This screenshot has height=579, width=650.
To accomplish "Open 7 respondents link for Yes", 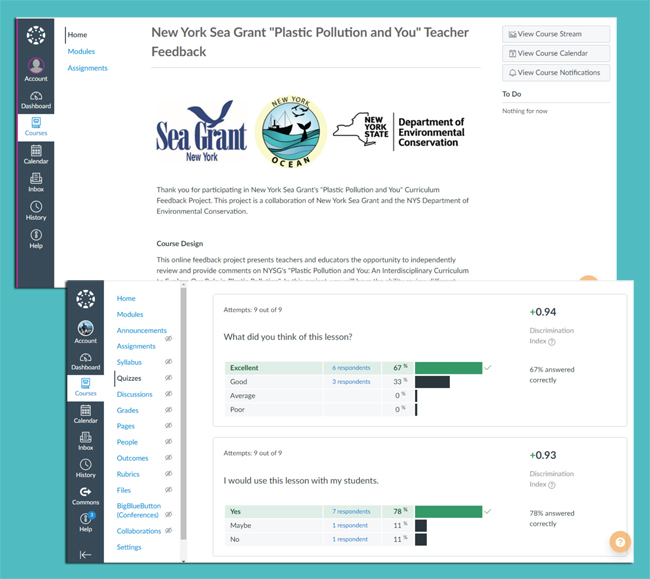I will coord(351,511).
